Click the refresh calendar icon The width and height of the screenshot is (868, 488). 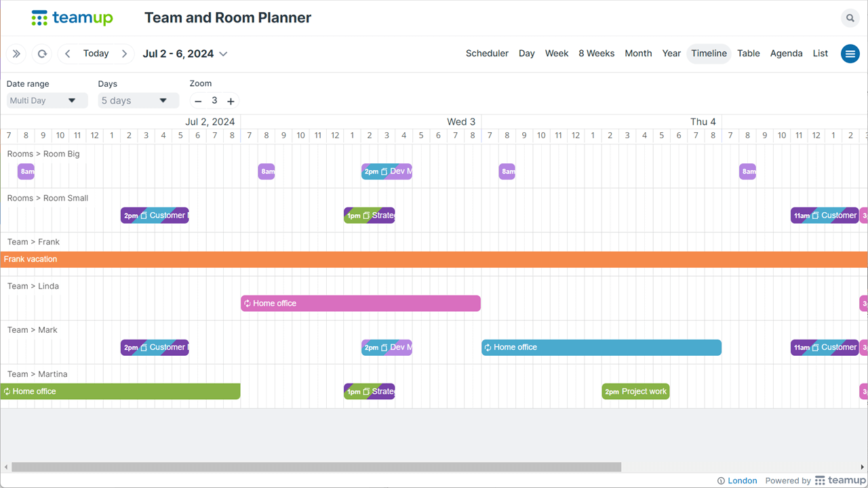click(x=42, y=54)
